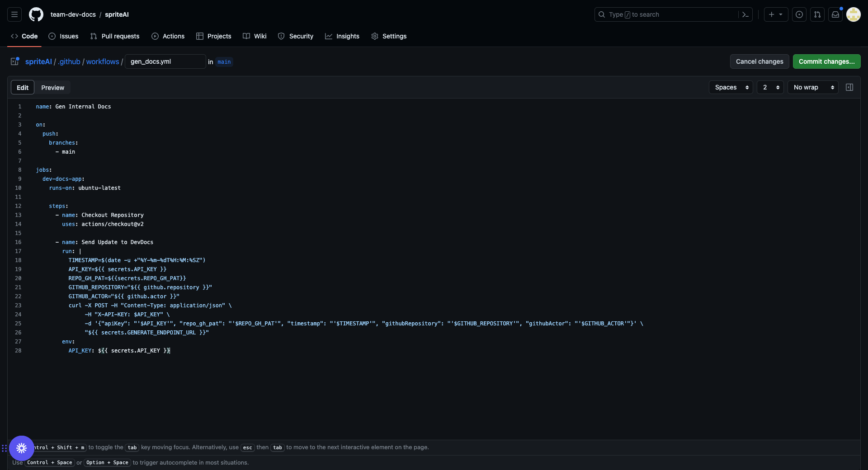Viewport: 868px width, 470px height.
Task: Open the issues shortcut icon in header
Action: (799, 14)
